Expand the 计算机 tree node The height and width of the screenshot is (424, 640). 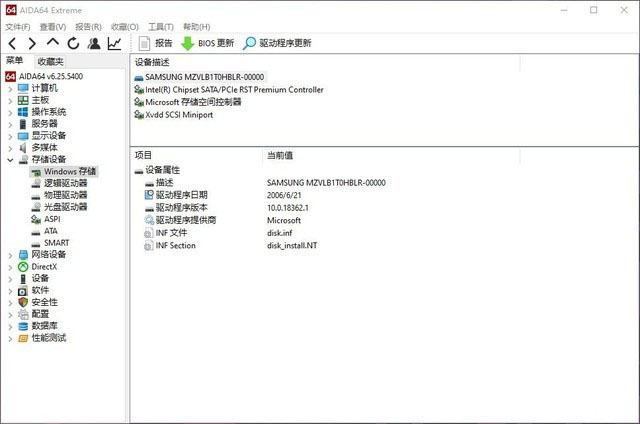click(x=10, y=89)
